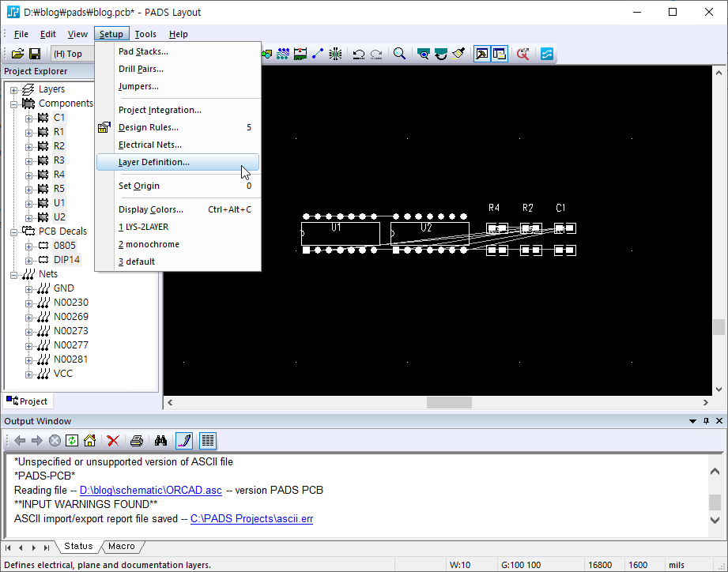Expand the GND net node
This screenshot has width=728, height=572.
(28, 289)
